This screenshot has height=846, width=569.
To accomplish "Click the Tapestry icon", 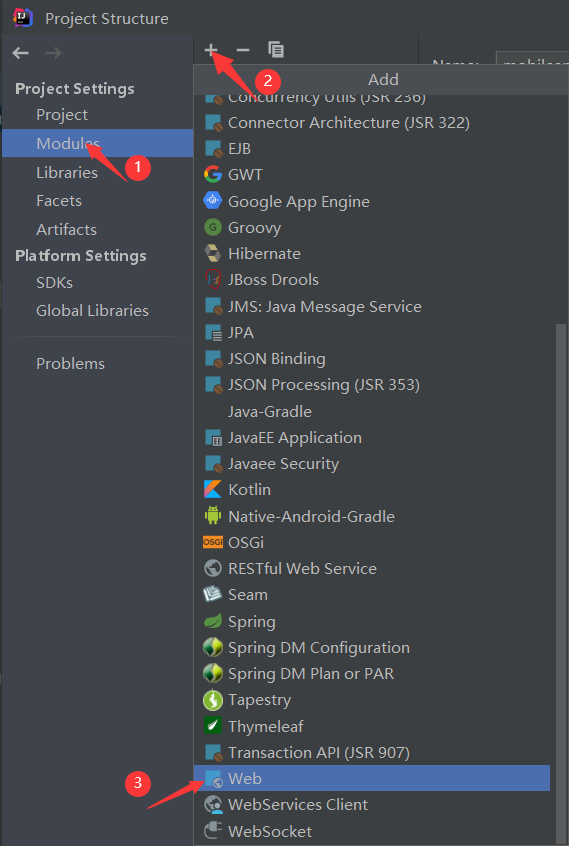I will (213, 700).
